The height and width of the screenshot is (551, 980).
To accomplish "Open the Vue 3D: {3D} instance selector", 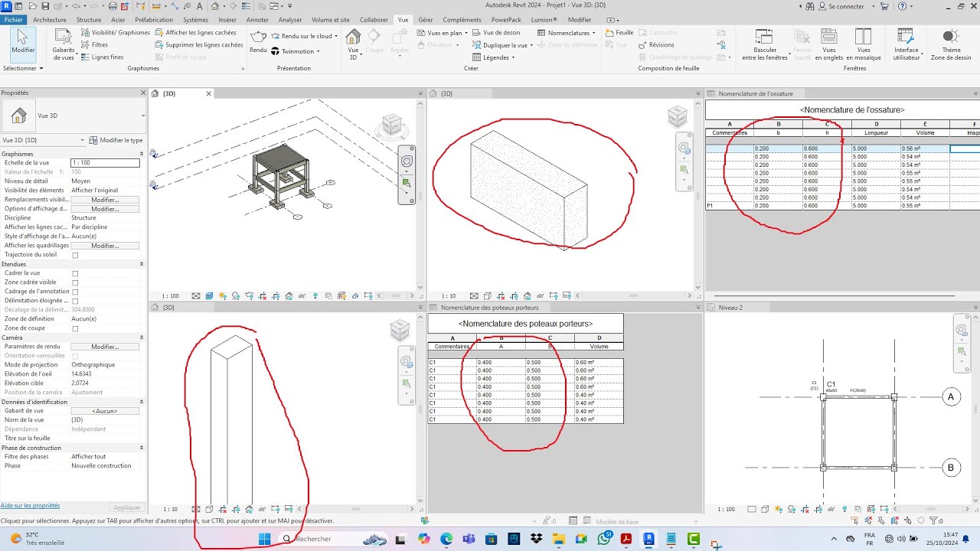I will tap(44, 140).
